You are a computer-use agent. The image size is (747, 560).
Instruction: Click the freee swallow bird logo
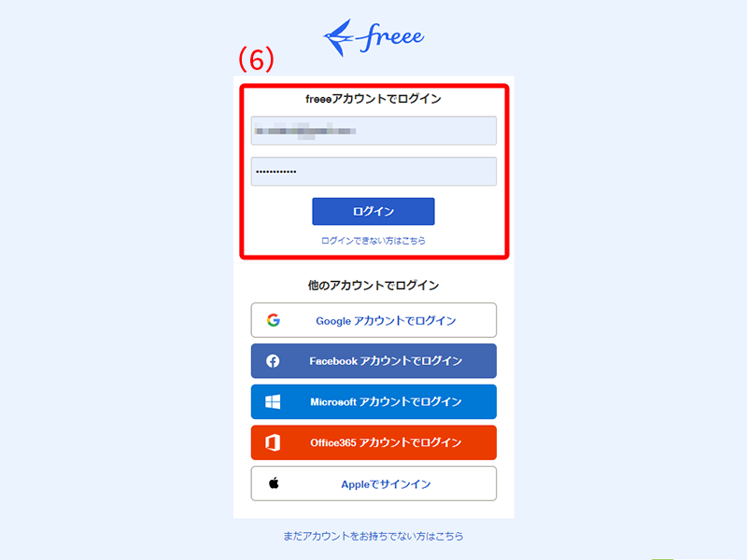point(339,38)
